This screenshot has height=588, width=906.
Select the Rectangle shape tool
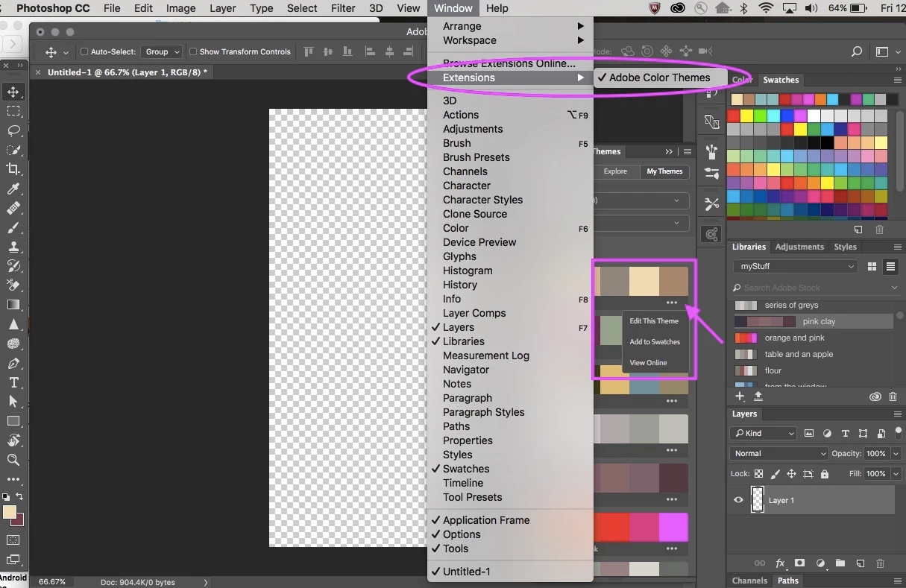(13, 421)
